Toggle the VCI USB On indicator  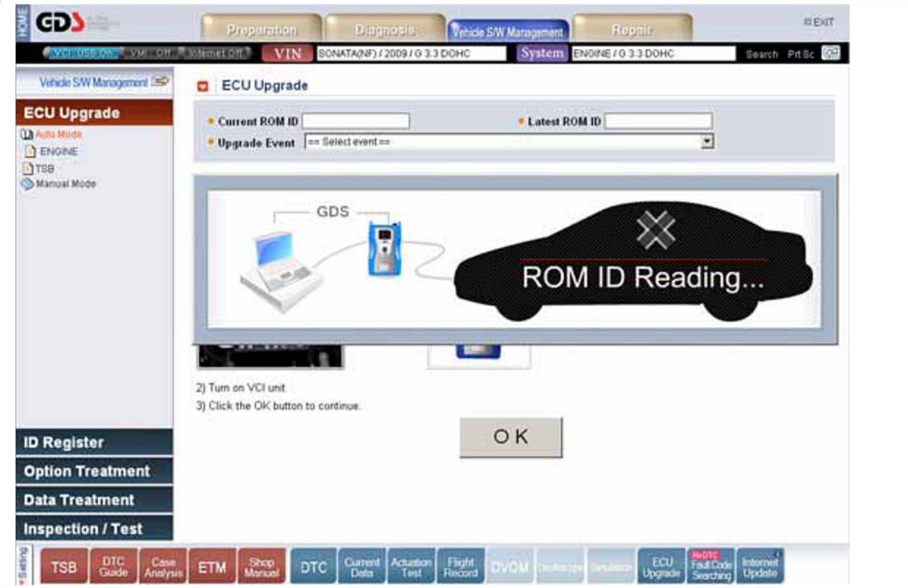[x=82, y=53]
